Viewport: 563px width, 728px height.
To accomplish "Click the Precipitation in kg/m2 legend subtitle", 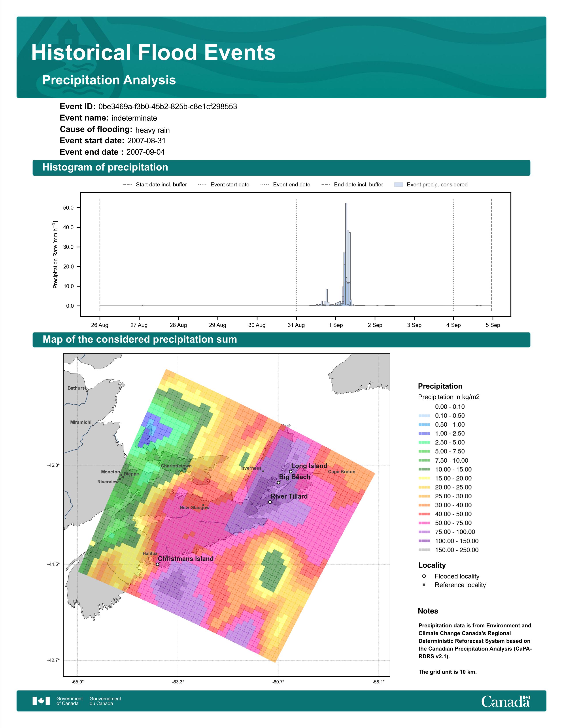I will point(449,397).
